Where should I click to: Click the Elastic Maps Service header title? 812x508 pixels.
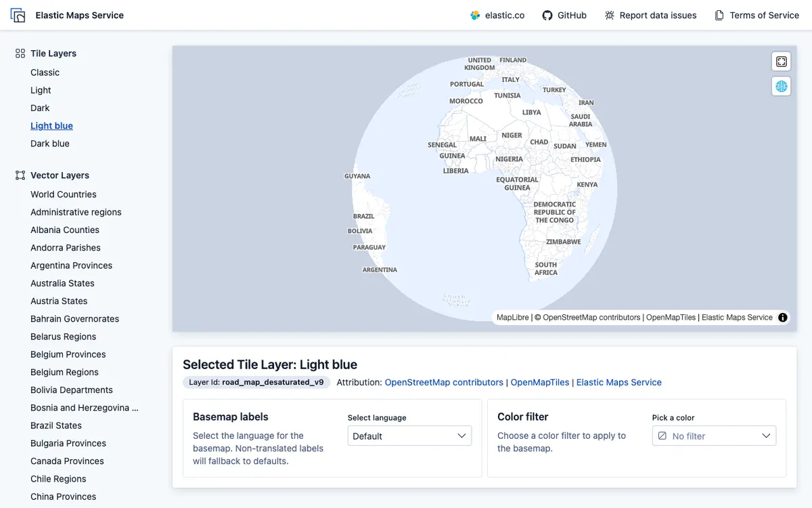coord(80,15)
